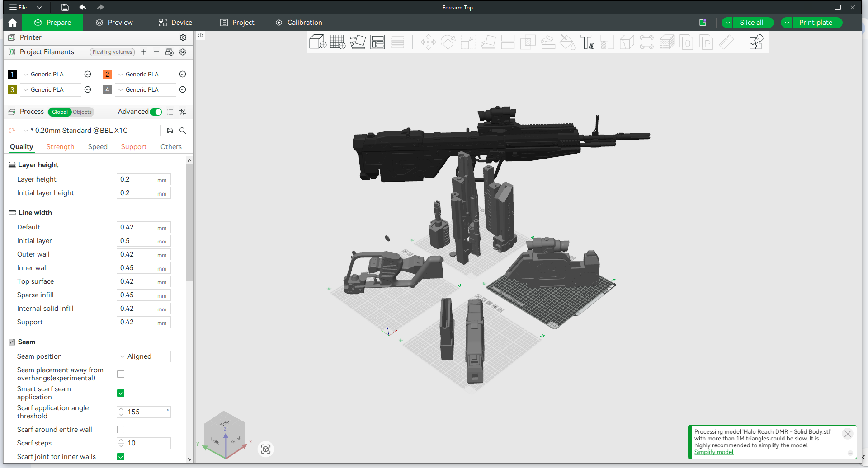
Task: Open filament 4 Generic PLA dropdown
Action: [146, 89]
